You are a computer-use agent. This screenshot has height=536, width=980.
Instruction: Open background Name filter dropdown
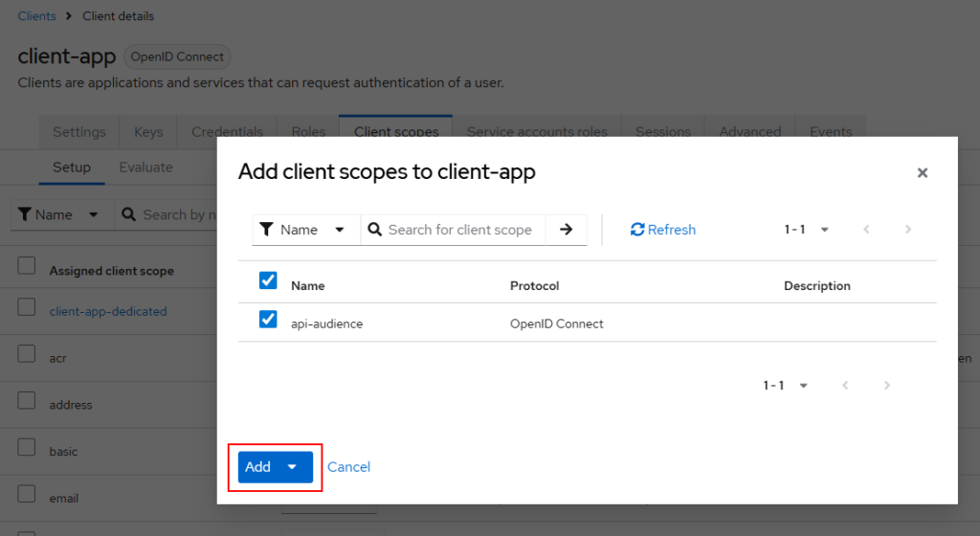(62, 215)
